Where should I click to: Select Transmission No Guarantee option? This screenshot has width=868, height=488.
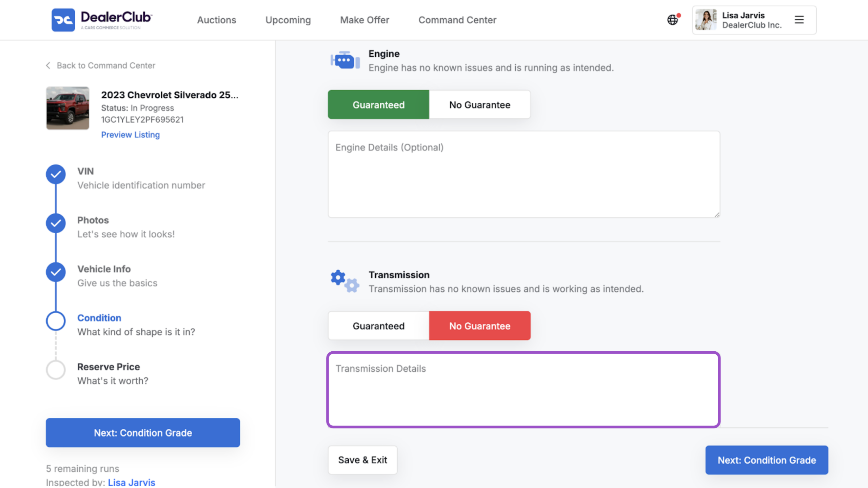tap(479, 326)
